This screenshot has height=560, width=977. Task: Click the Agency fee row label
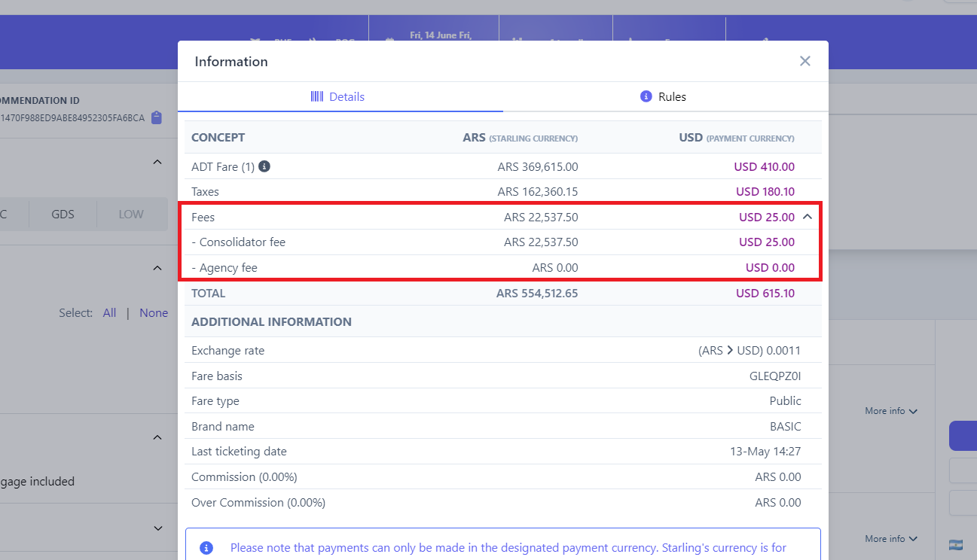pyautogui.click(x=224, y=268)
